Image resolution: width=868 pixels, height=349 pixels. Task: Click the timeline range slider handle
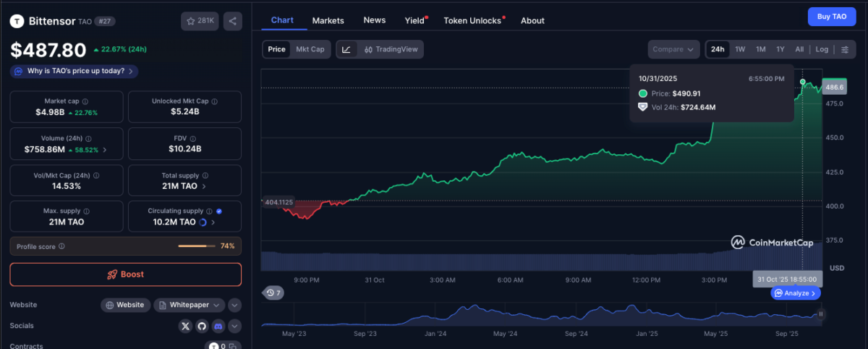[x=821, y=314]
